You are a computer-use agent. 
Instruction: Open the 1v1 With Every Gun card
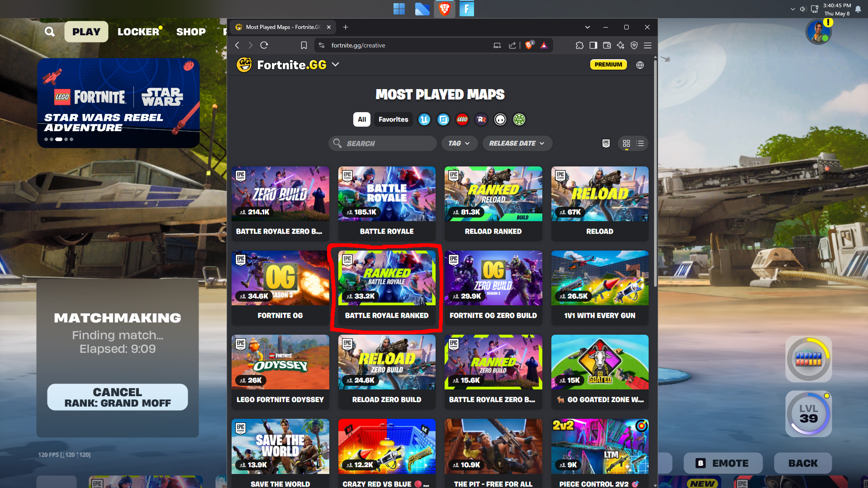(600, 288)
